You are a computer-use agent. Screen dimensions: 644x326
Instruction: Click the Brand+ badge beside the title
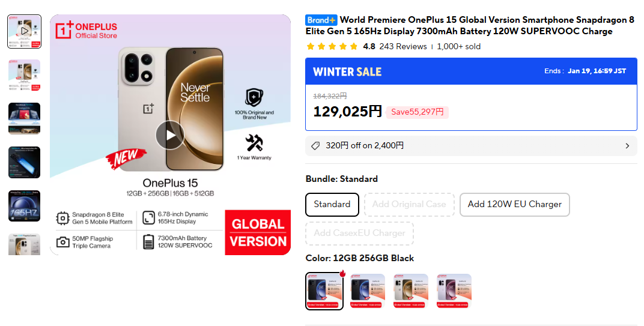[321, 20]
